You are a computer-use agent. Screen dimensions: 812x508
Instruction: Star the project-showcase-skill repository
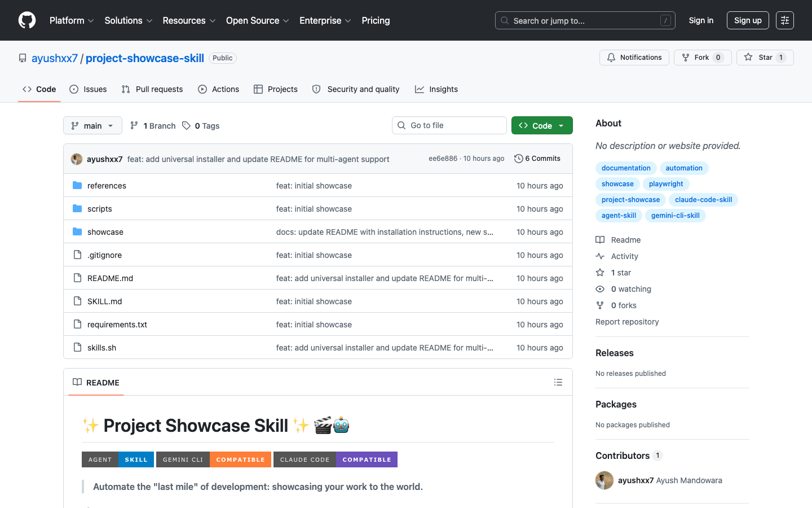click(765, 58)
